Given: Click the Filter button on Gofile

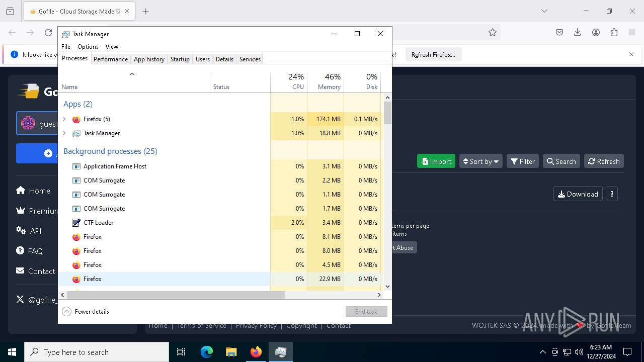Looking at the screenshot, I should coord(523,161).
